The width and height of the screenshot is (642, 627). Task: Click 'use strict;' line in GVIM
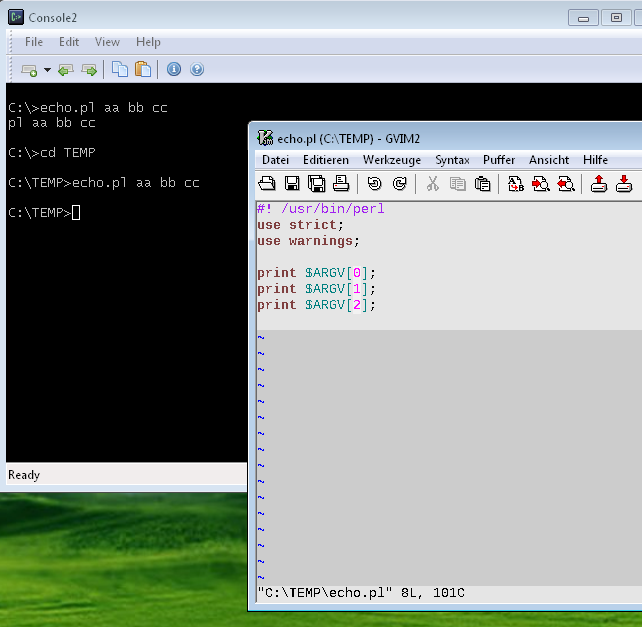[300, 225]
